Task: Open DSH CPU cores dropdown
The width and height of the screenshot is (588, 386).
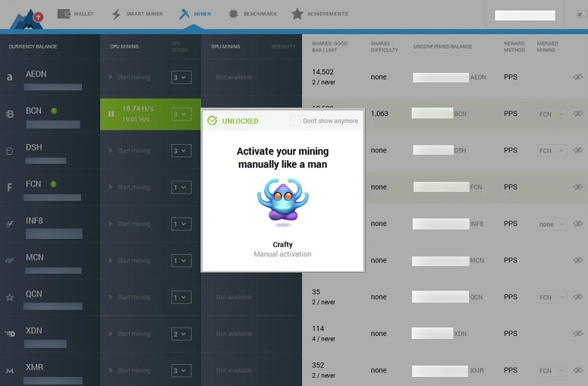Action: 181,151
